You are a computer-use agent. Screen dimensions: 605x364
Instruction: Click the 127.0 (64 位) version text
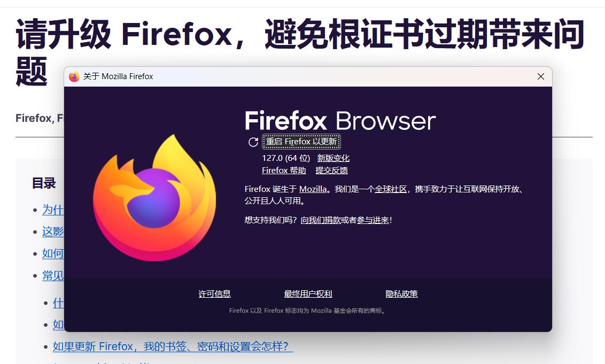(286, 158)
